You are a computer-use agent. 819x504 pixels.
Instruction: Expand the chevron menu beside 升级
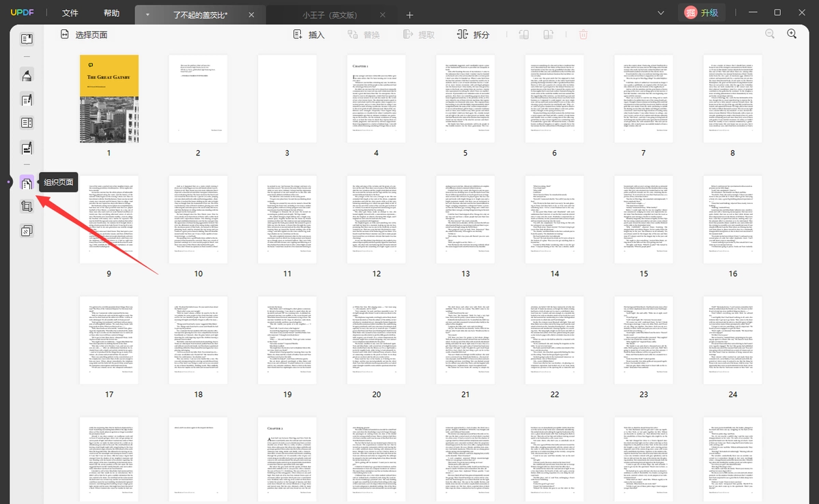pyautogui.click(x=661, y=13)
